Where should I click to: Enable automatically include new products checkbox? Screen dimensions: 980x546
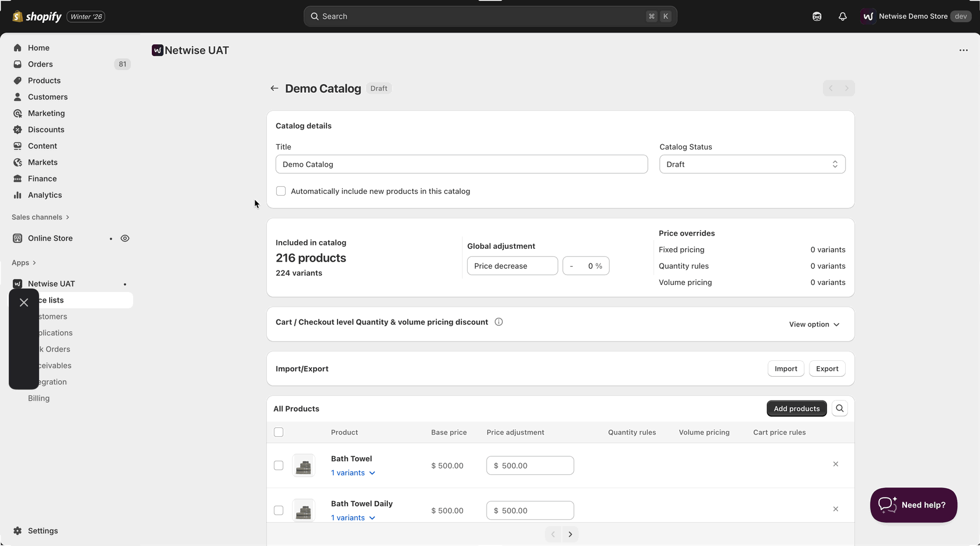point(281,191)
